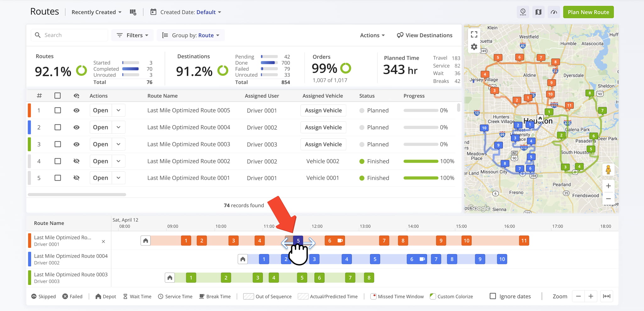Expand the map with the fullscreen icon
Image resolution: width=644 pixels, height=311 pixels.
tap(474, 34)
